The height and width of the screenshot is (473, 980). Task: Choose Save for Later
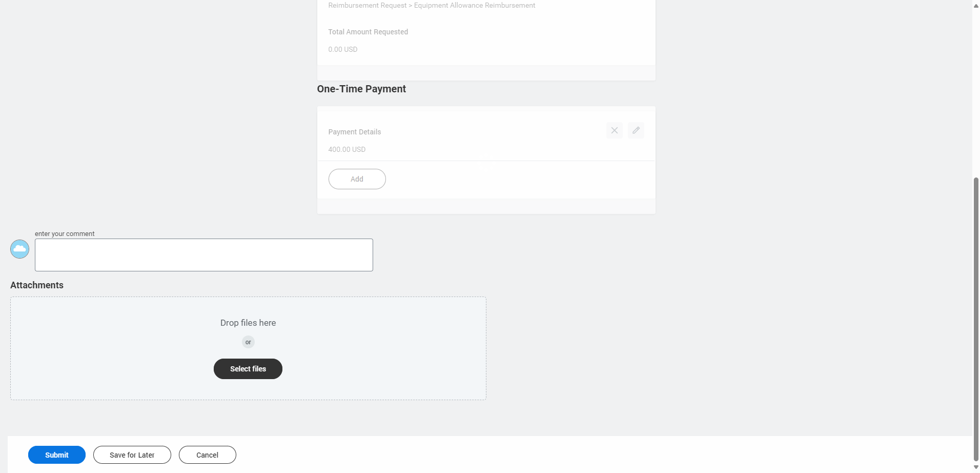pos(132,455)
